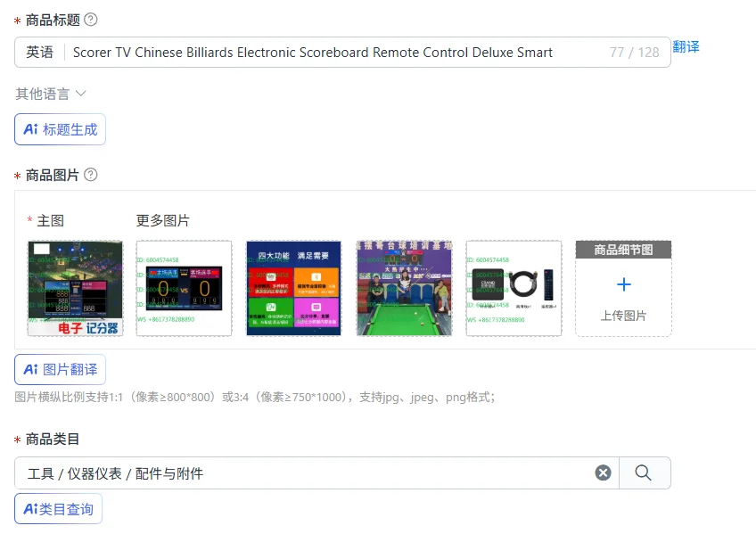Select the main image 电子记分器 thumbnail
The image size is (756, 534).
point(75,288)
